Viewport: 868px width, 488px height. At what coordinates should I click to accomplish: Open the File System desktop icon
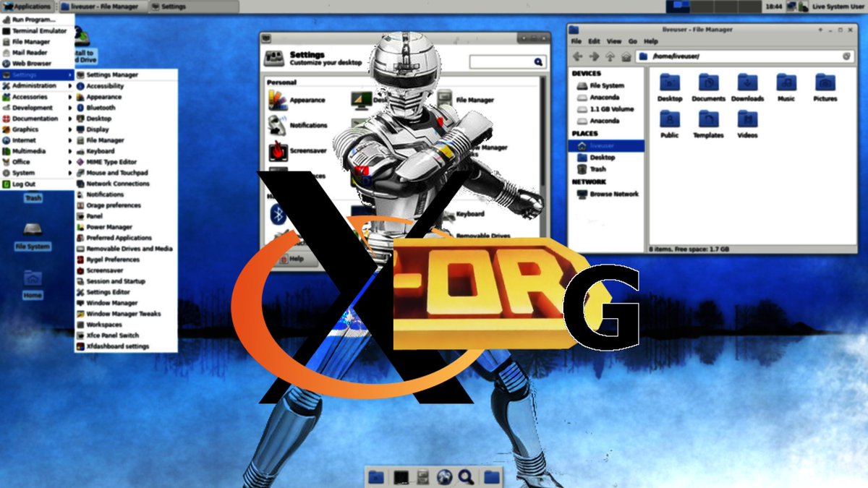pyautogui.click(x=33, y=231)
